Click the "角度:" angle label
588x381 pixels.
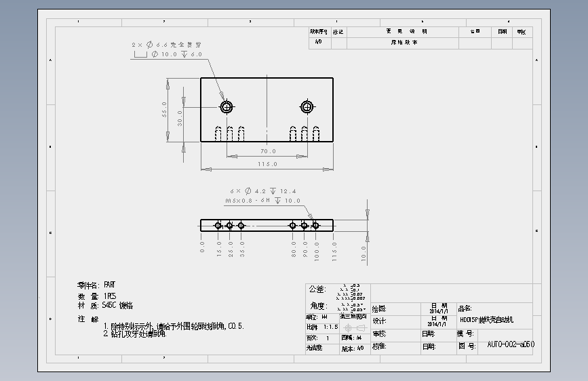point(318,306)
